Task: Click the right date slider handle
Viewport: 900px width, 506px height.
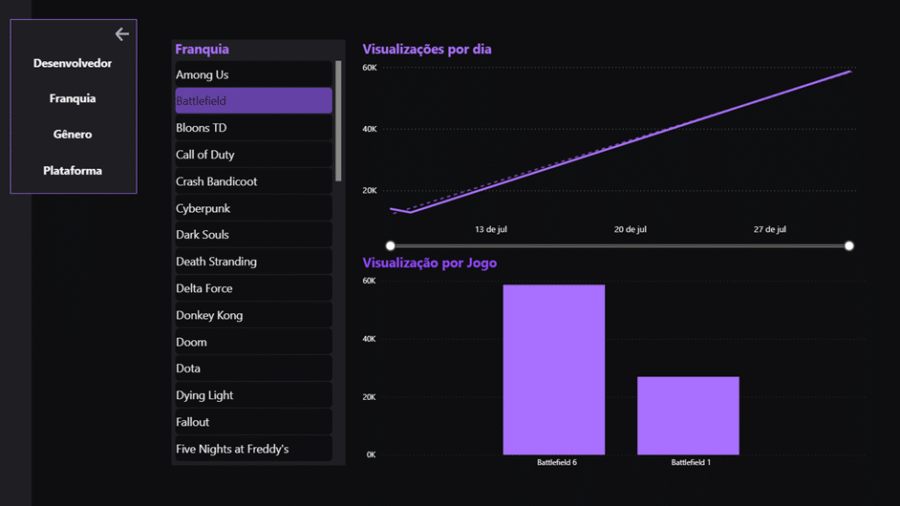Action: click(849, 245)
